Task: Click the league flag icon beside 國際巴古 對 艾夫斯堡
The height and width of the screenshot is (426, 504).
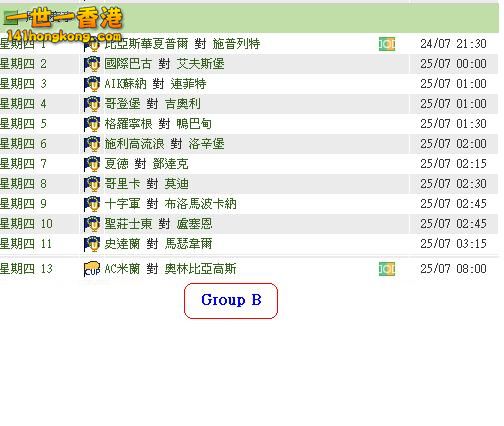Action: pyautogui.click(x=92, y=64)
